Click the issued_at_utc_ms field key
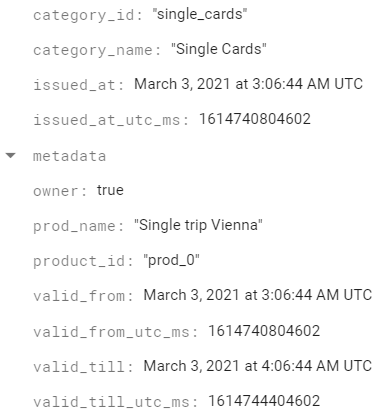The height and width of the screenshot is (418, 388). click(111, 120)
